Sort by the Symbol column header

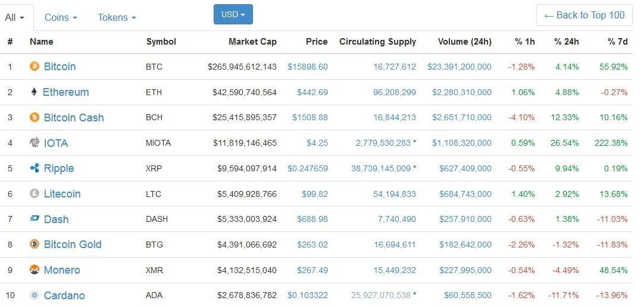point(161,42)
